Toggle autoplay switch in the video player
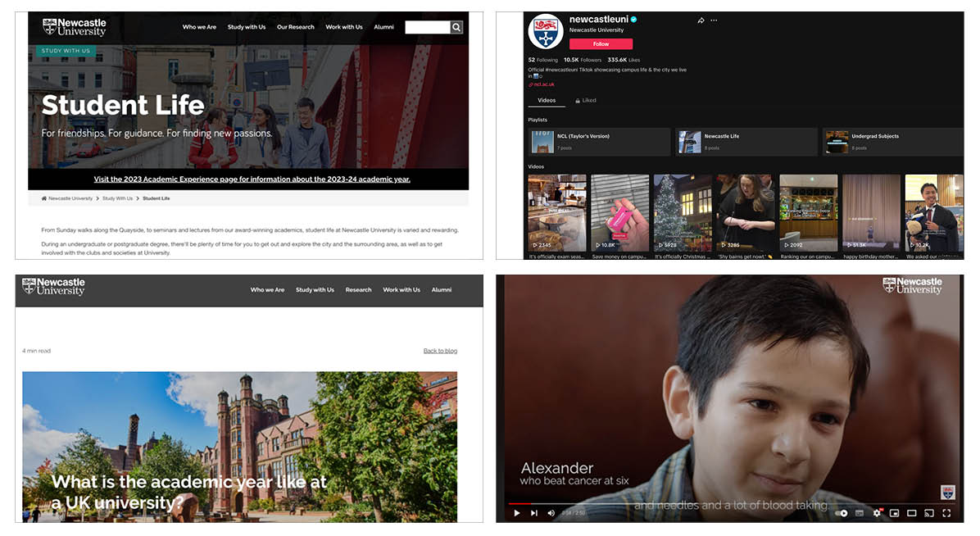 click(842, 514)
